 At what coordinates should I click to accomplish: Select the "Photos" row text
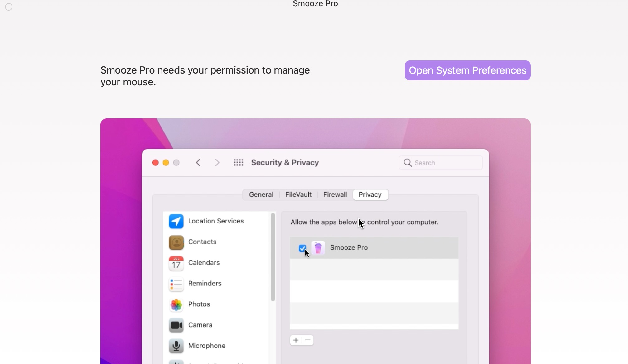[x=199, y=304]
